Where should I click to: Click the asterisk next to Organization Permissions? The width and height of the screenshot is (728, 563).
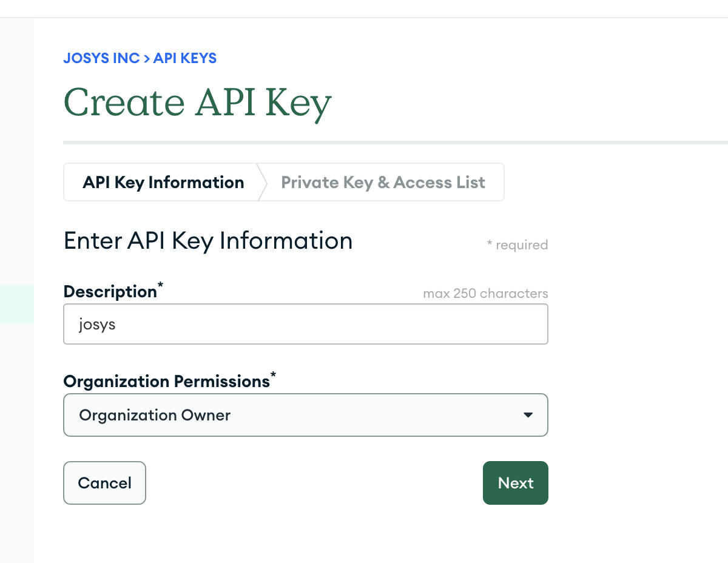point(274,376)
